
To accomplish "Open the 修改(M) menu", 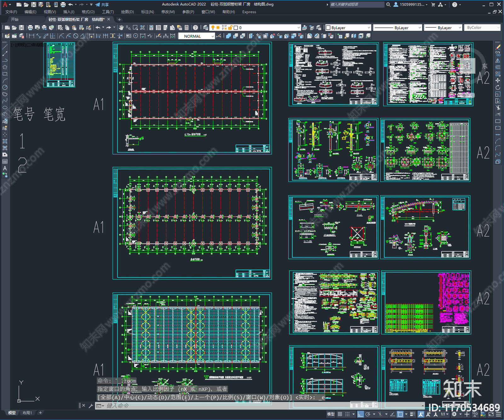I will pyautogui.click(x=168, y=12).
